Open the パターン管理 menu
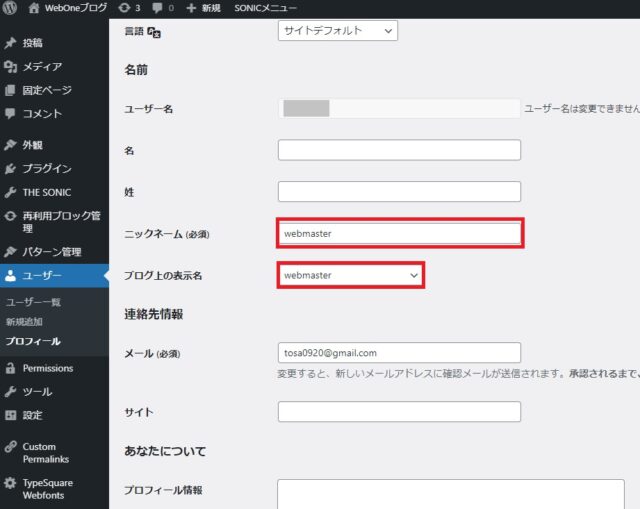640x509 pixels. [x=54, y=252]
